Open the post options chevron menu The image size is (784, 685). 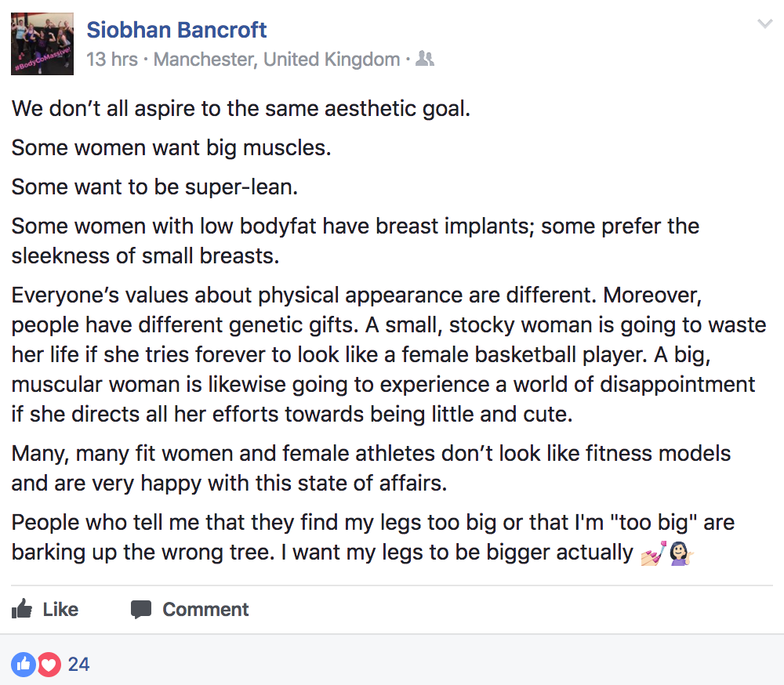coord(764,24)
